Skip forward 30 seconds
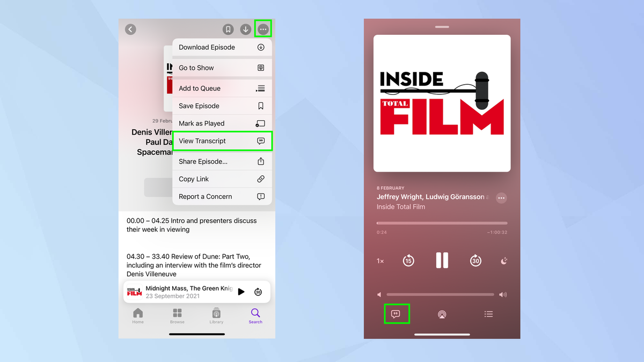 point(475,260)
